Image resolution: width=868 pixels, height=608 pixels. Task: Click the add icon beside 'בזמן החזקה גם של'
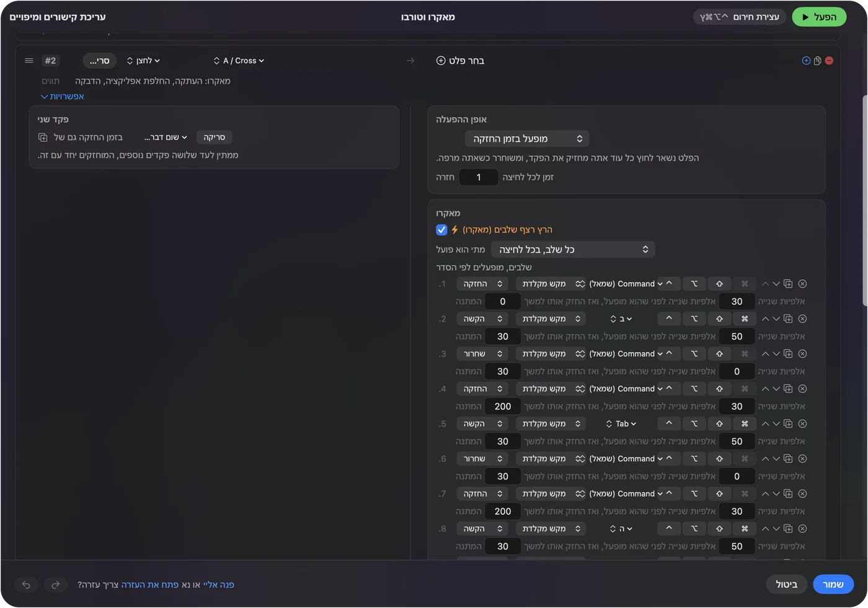pyautogui.click(x=43, y=137)
